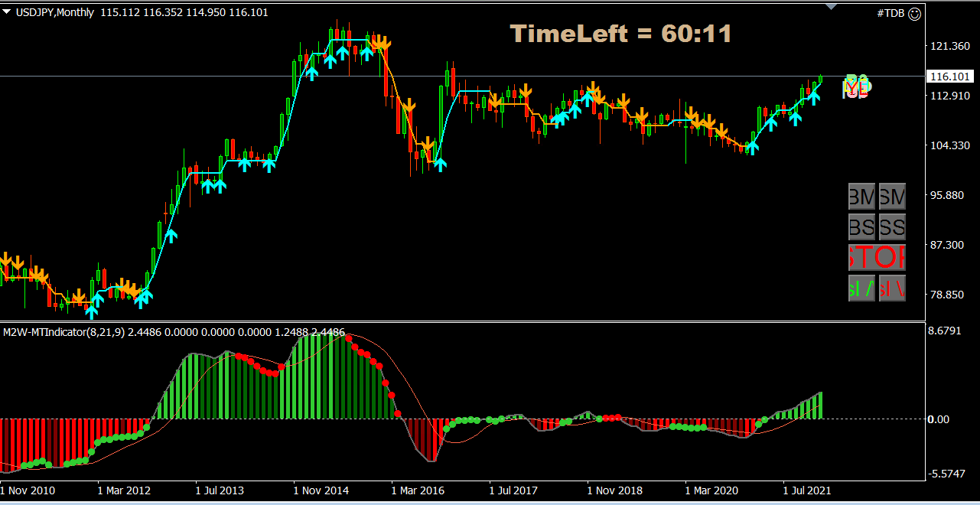Viewport: 980px width, 505px height.
Task: Click the SS sell stop button
Action: coord(892,227)
